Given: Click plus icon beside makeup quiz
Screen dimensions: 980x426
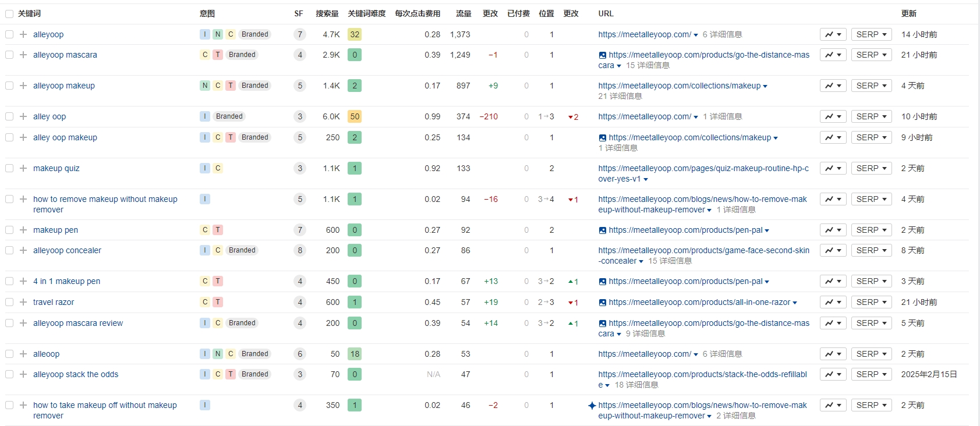Looking at the screenshot, I should 23,168.
